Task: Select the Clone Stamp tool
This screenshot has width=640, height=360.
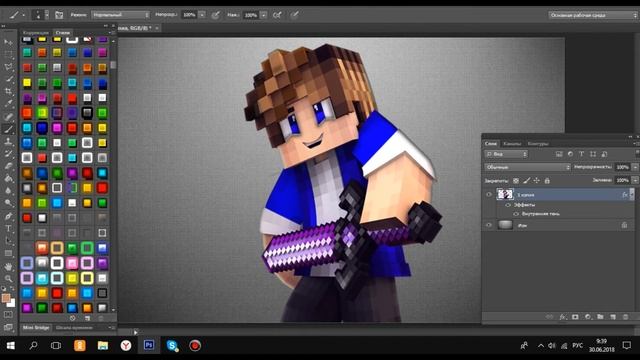Action: (8, 142)
